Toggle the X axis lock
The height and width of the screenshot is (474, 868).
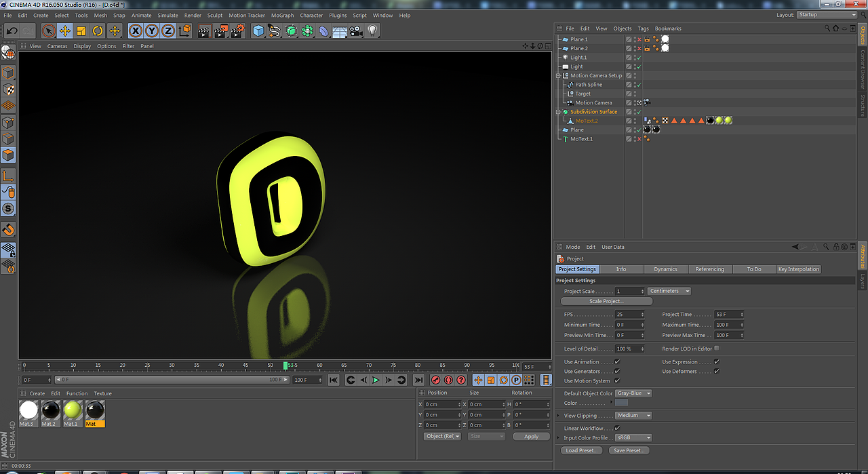136,31
